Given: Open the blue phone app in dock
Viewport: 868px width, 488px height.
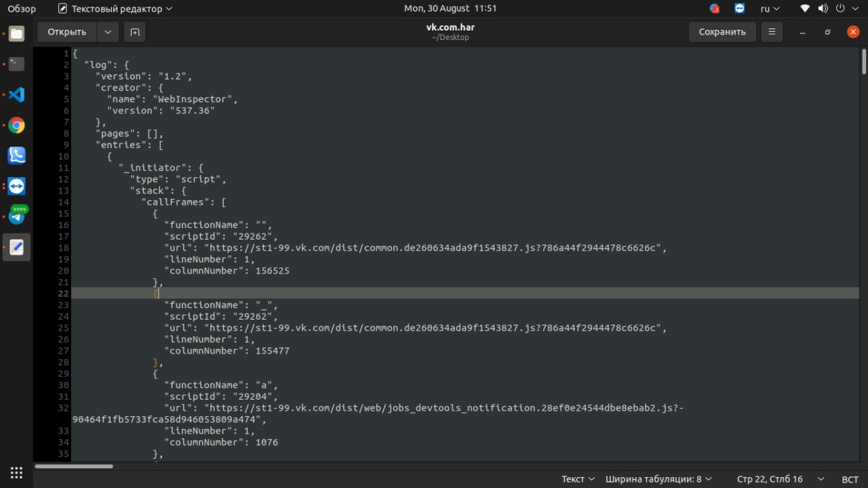Looking at the screenshot, I should point(16,155).
